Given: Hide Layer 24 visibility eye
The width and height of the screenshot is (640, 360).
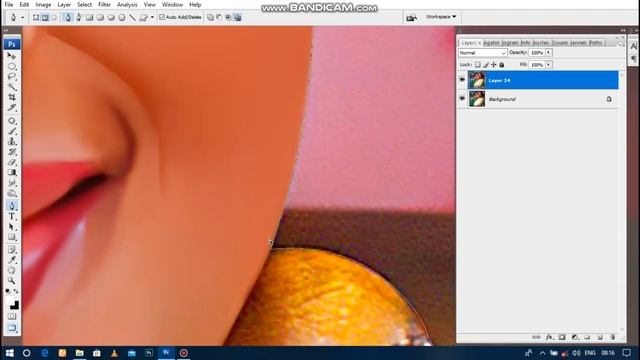Looking at the screenshot, I should (462, 80).
